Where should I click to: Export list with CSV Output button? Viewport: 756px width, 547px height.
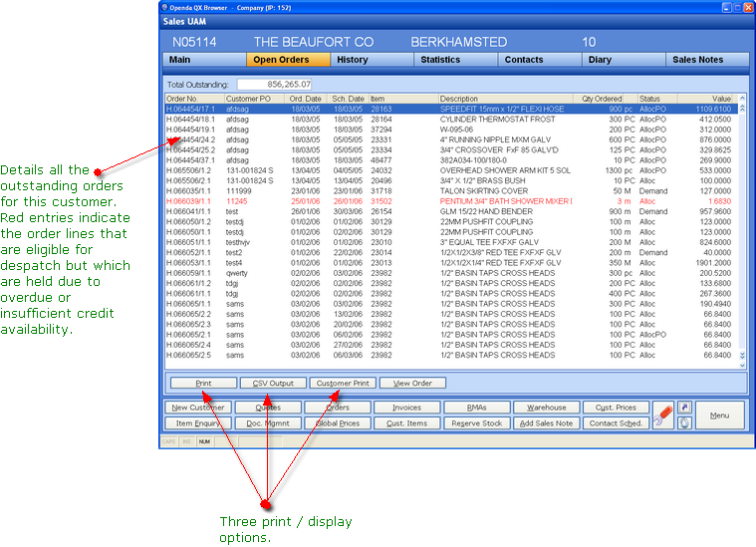(x=273, y=383)
